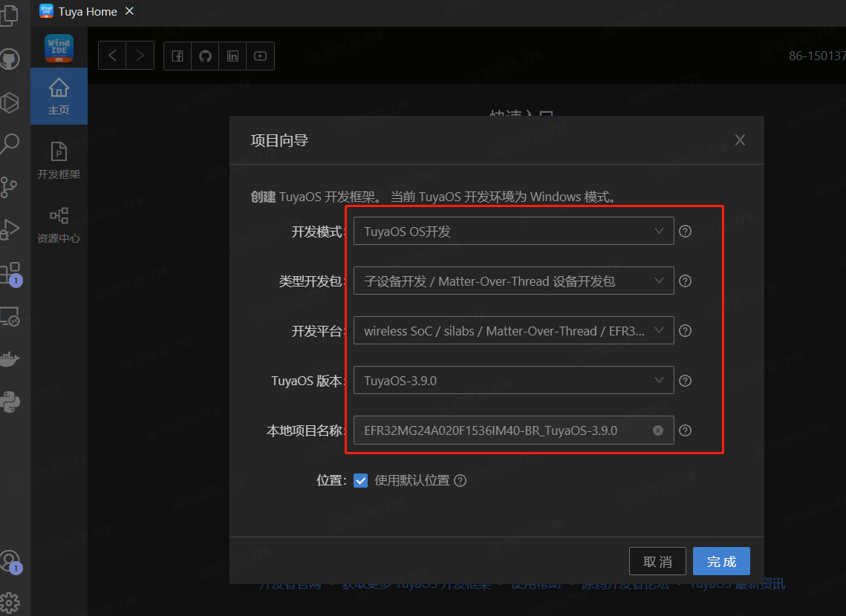Open the Run and Debug view
The image size is (846, 616).
[10, 230]
